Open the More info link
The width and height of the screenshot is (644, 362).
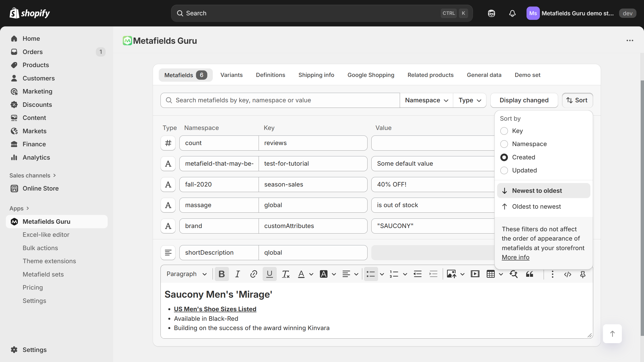pyautogui.click(x=515, y=257)
